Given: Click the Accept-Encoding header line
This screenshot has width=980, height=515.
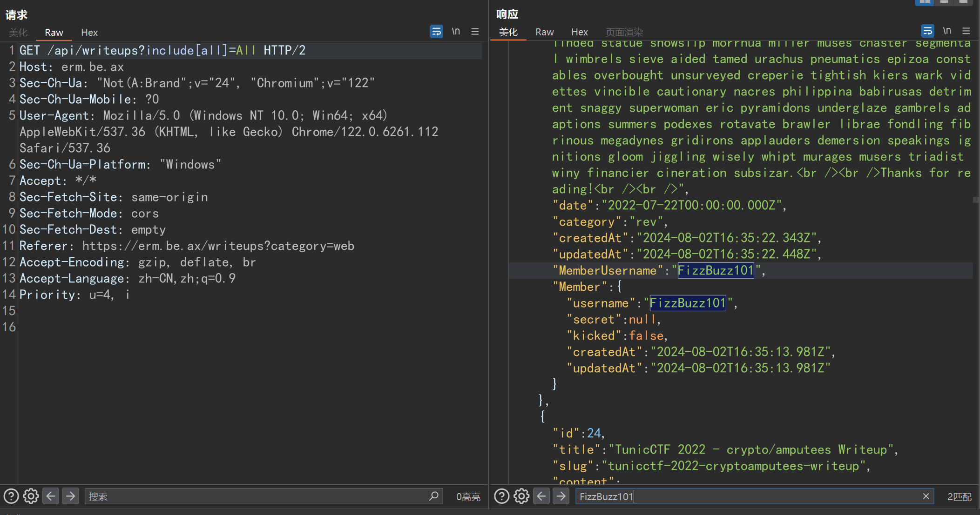Looking at the screenshot, I should [x=138, y=262].
